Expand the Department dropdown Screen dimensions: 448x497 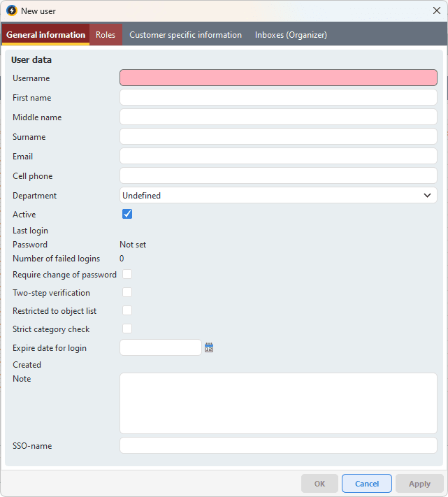278,196
